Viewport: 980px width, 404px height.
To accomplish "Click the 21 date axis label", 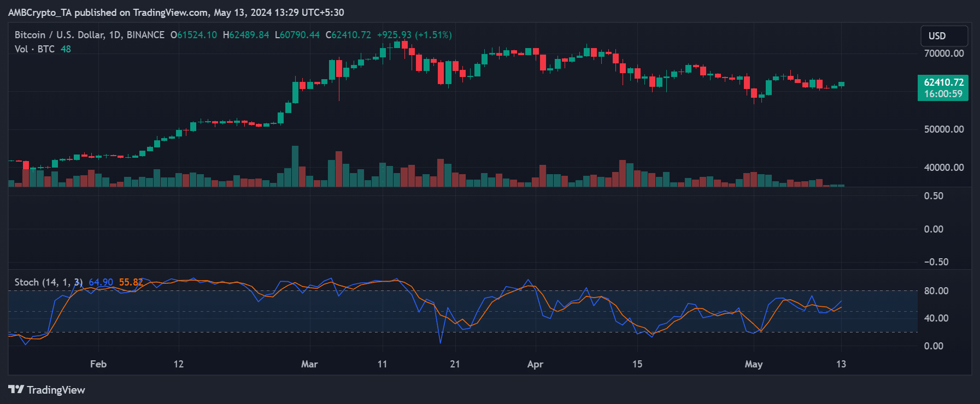I will click(455, 364).
